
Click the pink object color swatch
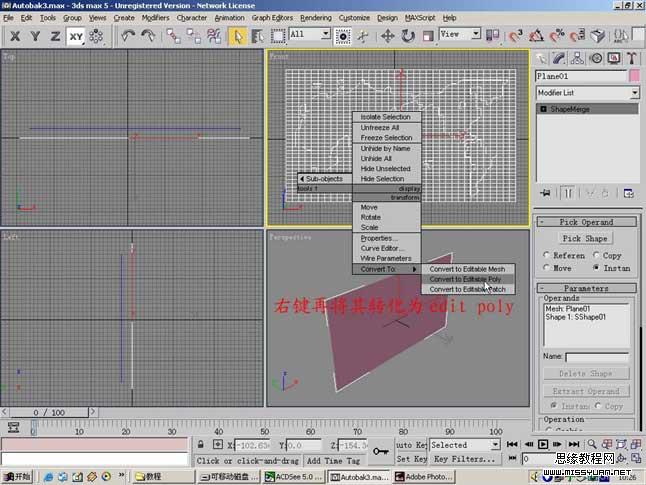click(x=634, y=76)
